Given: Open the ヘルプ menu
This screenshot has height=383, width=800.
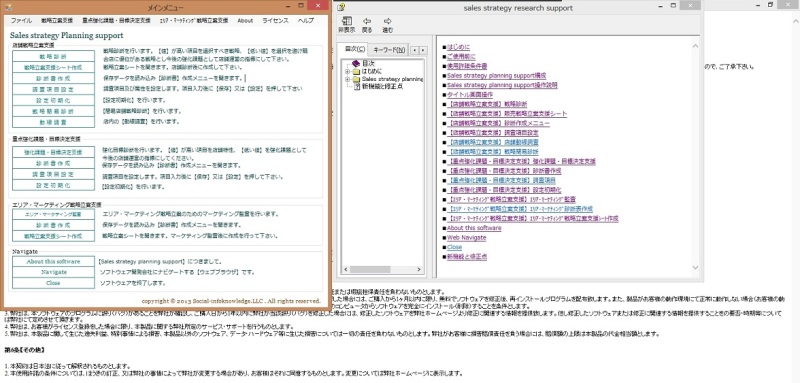Looking at the screenshot, I should (x=306, y=21).
